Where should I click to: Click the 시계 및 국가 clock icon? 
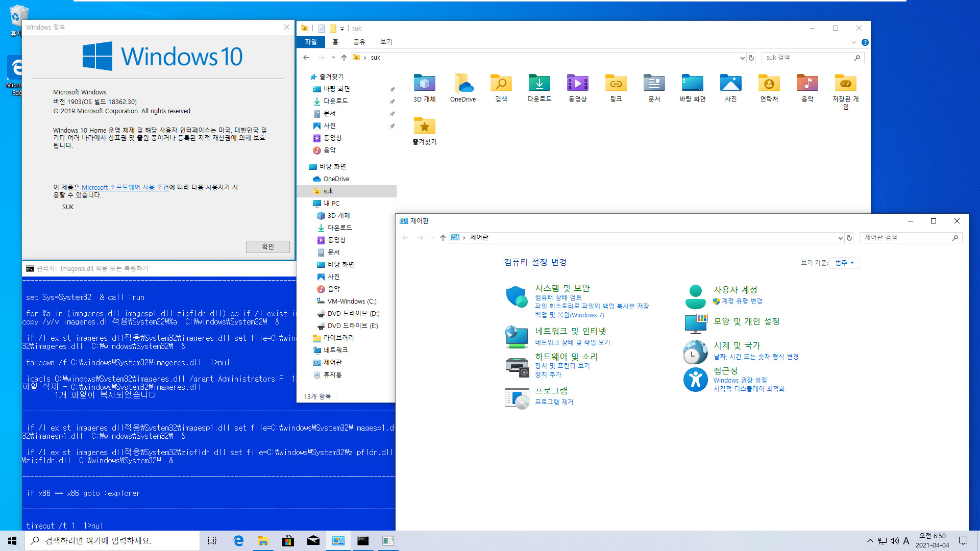pos(695,352)
